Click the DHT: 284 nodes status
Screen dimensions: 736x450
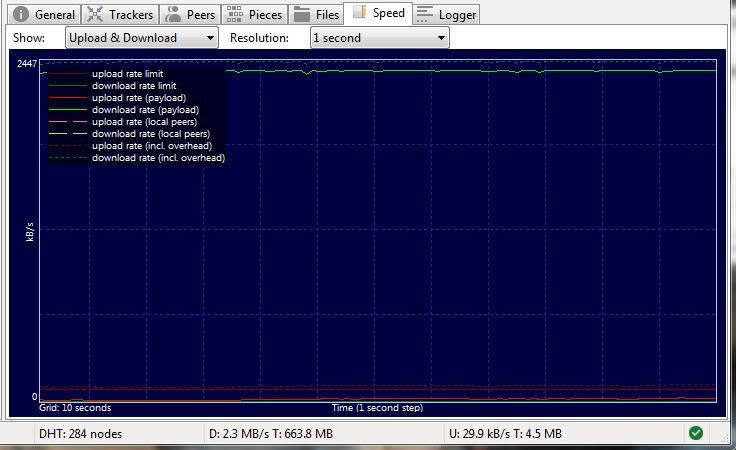pos(80,434)
